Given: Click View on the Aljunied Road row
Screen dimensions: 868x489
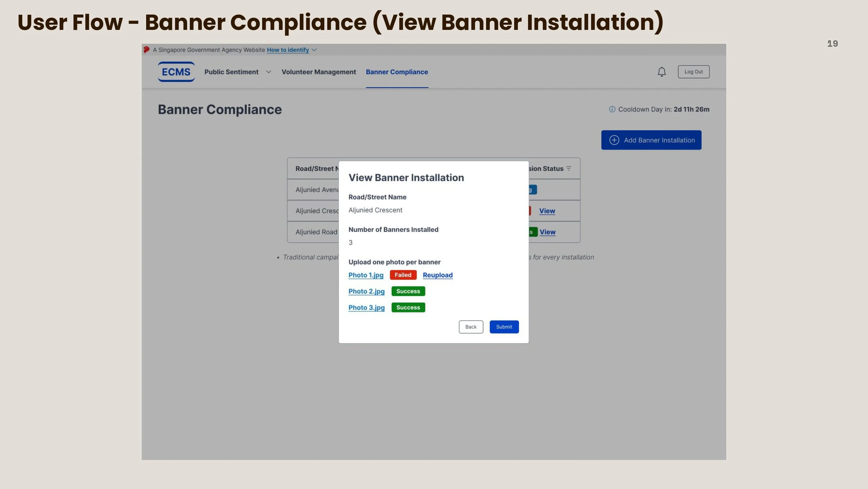Looking at the screenshot, I should (x=548, y=232).
